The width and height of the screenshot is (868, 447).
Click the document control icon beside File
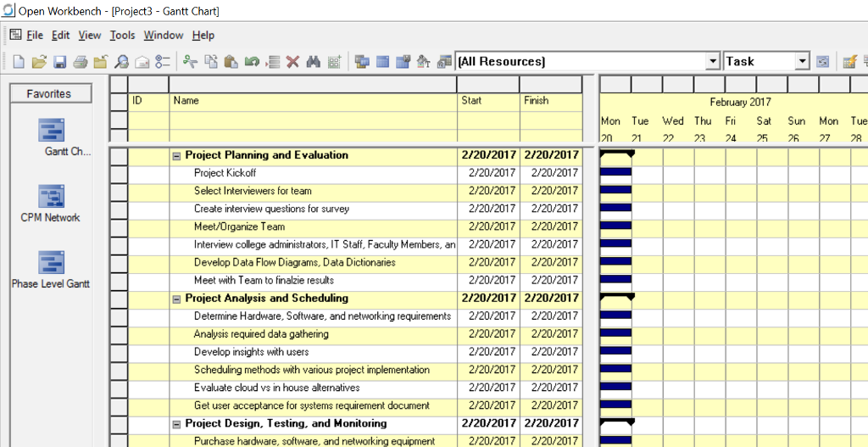pos(15,35)
